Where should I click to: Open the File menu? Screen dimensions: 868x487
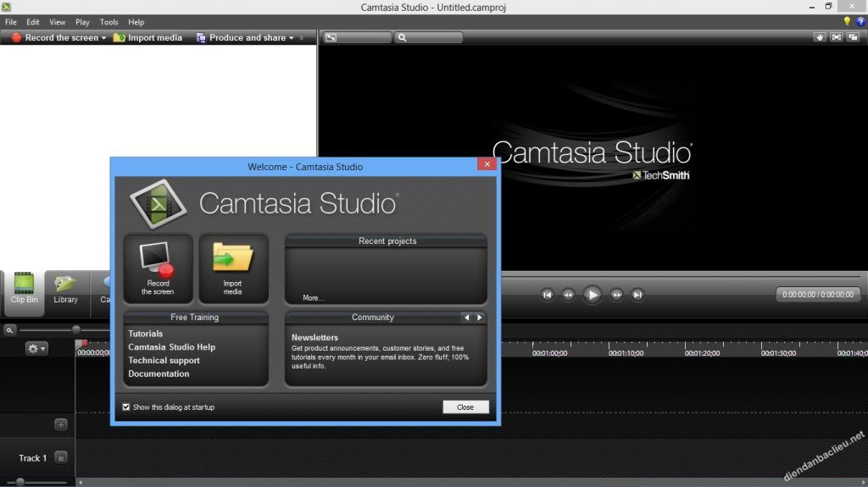point(10,22)
